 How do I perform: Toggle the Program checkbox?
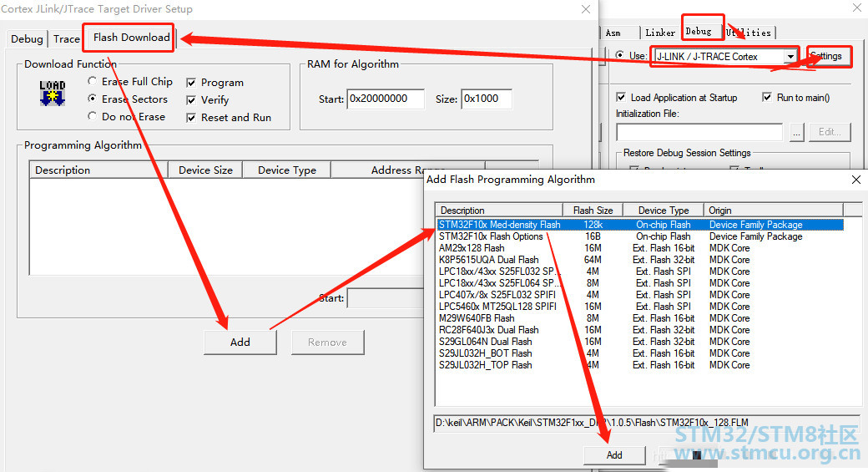tap(191, 83)
